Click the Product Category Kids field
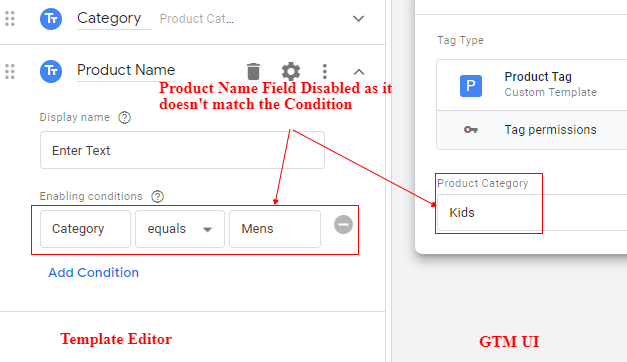This screenshot has width=627, height=362. click(532, 212)
